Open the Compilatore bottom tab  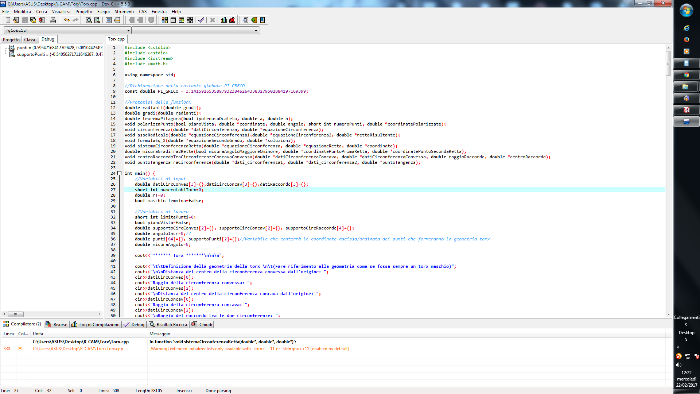tap(22, 324)
